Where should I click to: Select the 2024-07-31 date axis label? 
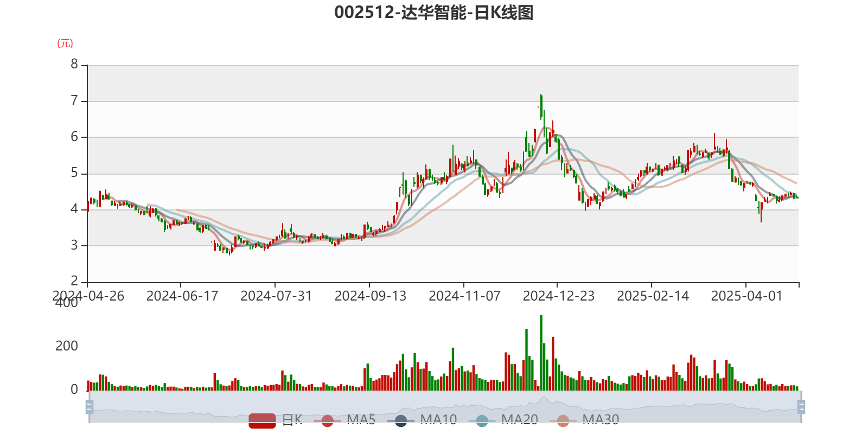[x=276, y=296]
